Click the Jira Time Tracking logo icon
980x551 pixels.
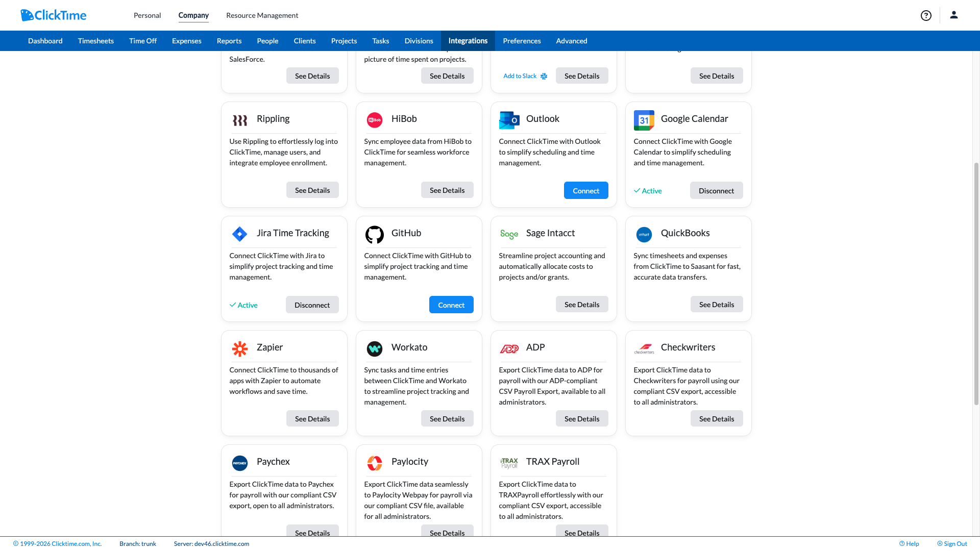coord(240,234)
